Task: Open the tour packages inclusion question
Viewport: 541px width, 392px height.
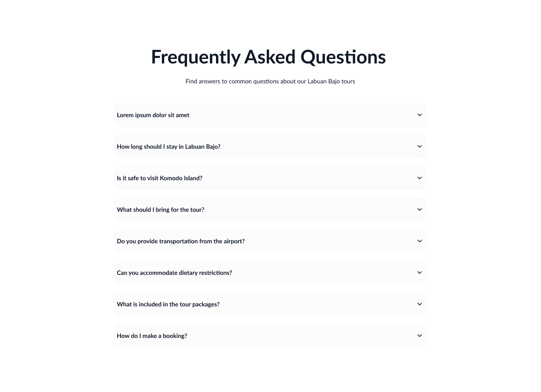Action: point(270,304)
